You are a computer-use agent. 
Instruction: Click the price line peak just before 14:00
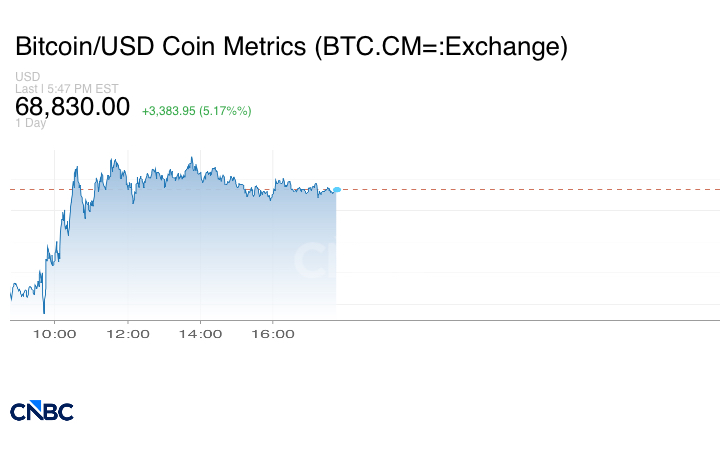(x=190, y=158)
